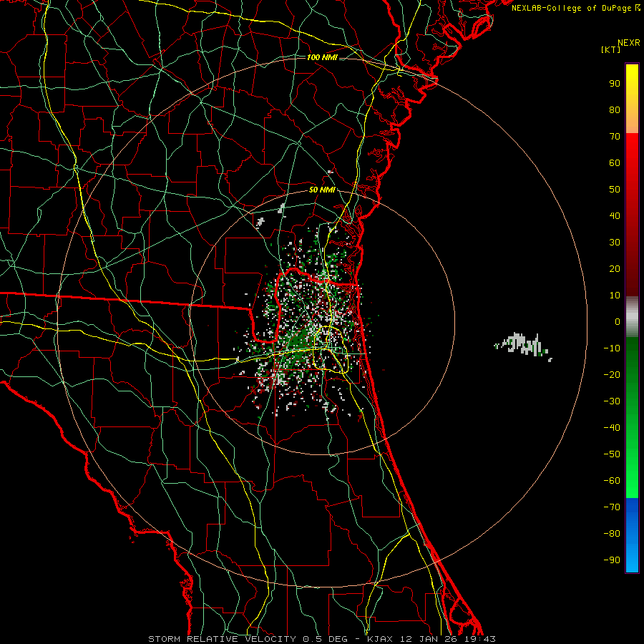
Task: Click the 30 value on the velocity scale
Action: [615, 243]
